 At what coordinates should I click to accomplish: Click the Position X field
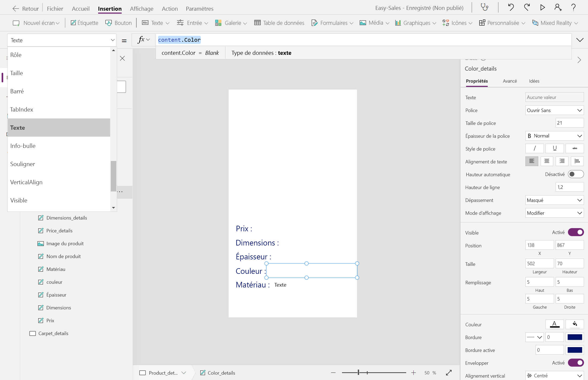coord(539,245)
